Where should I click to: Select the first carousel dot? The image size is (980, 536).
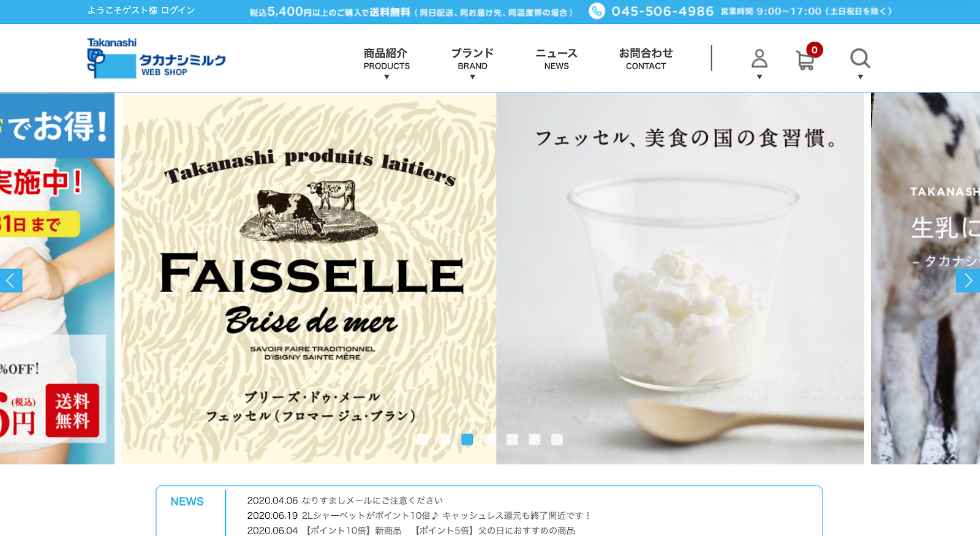point(422,439)
